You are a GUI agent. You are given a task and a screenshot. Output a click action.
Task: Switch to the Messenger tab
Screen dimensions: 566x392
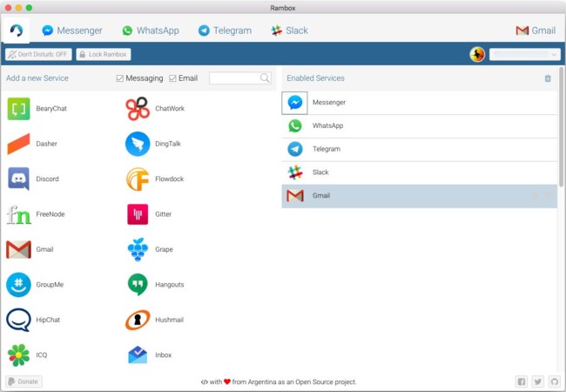coord(72,30)
